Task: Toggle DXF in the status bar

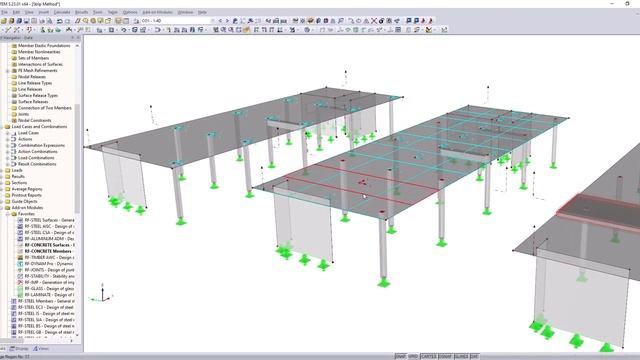Action: [474, 357]
